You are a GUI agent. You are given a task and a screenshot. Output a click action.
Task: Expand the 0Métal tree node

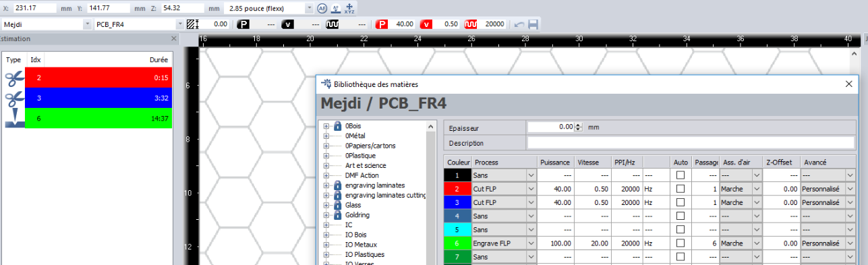pyautogui.click(x=326, y=136)
